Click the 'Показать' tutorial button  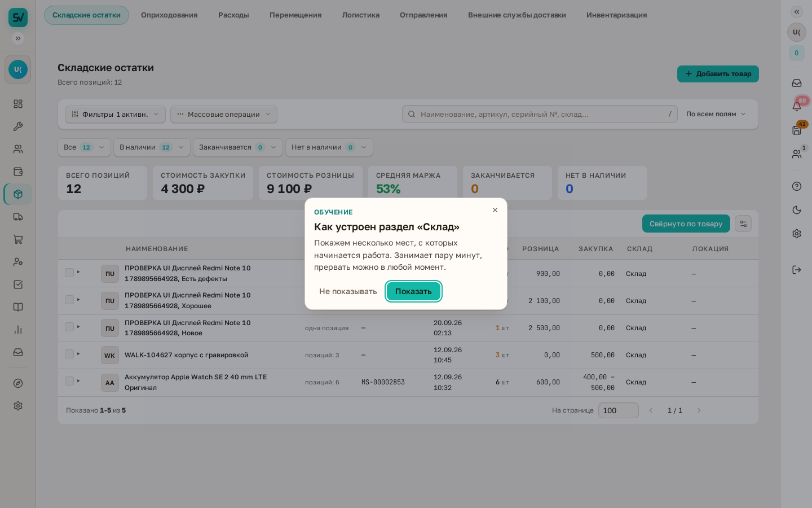[x=413, y=291]
